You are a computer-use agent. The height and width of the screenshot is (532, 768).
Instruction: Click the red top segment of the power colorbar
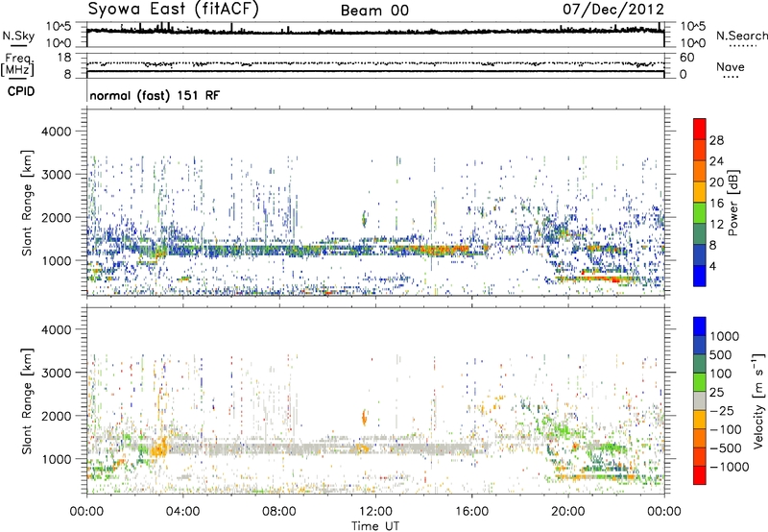click(700, 129)
